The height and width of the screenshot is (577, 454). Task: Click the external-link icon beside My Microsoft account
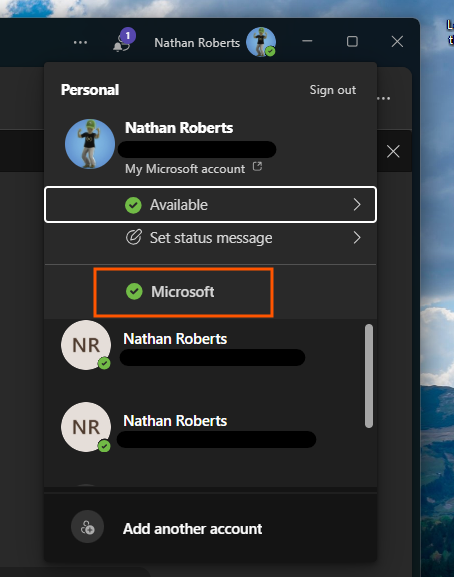257,167
